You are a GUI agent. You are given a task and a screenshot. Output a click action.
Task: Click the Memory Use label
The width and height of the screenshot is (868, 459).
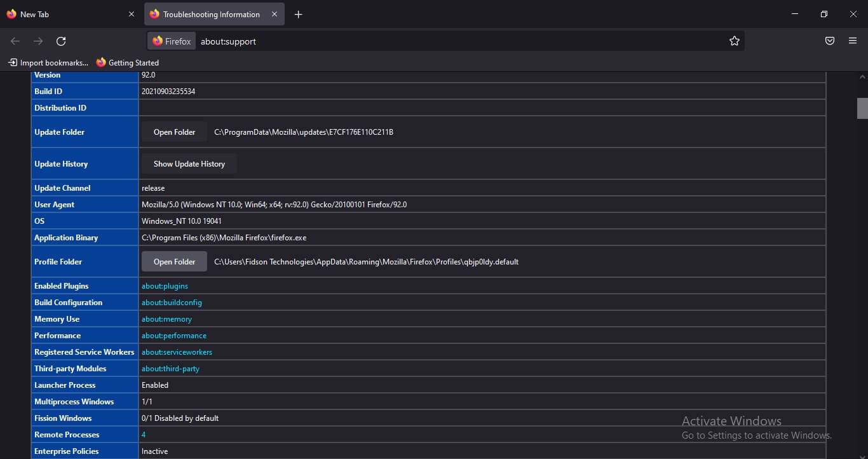click(x=57, y=319)
